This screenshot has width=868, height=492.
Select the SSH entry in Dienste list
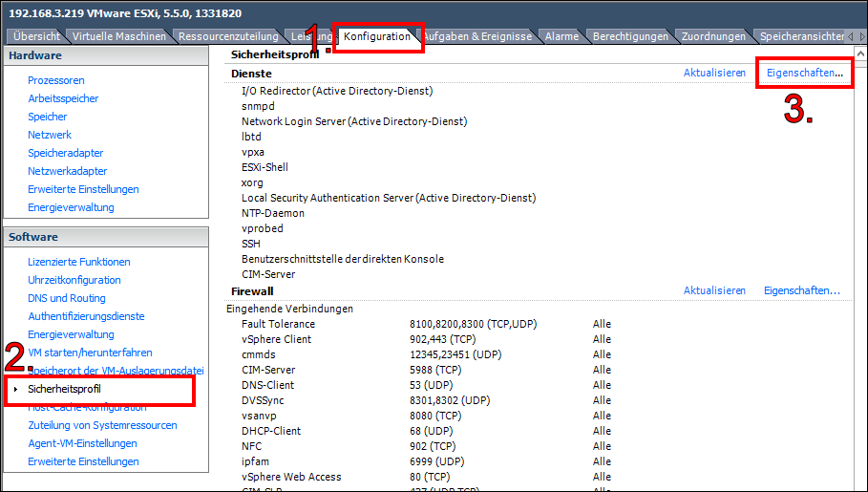[251, 244]
